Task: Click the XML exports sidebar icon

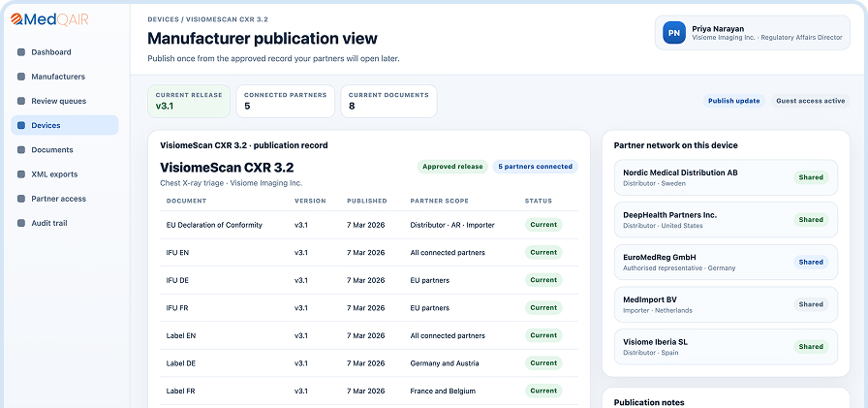Action: pyautogui.click(x=21, y=173)
